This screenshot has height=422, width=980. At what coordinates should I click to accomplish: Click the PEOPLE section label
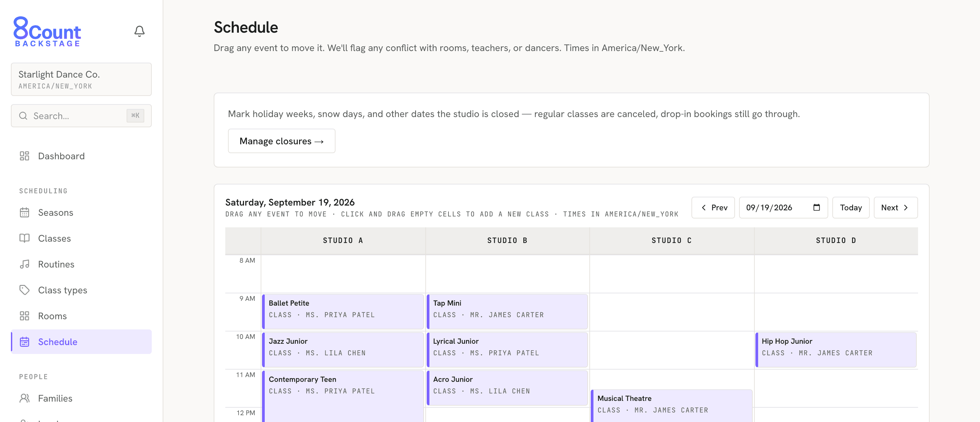33,376
